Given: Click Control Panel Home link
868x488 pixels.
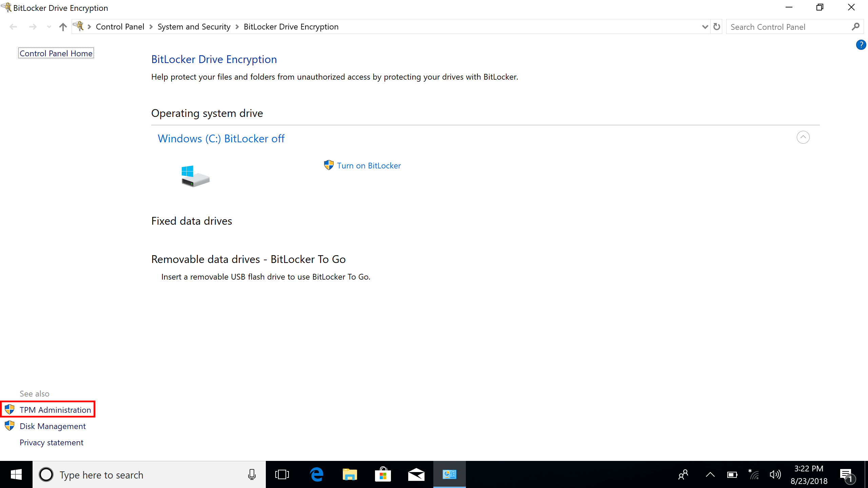Looking at the screenshot, I should 56,53.
